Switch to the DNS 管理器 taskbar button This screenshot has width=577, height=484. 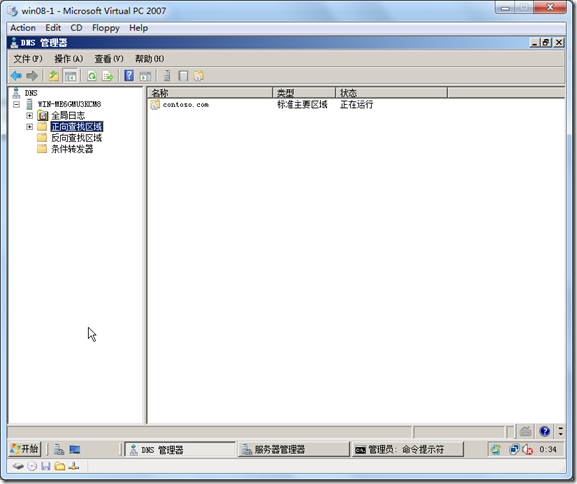[180, 450]
